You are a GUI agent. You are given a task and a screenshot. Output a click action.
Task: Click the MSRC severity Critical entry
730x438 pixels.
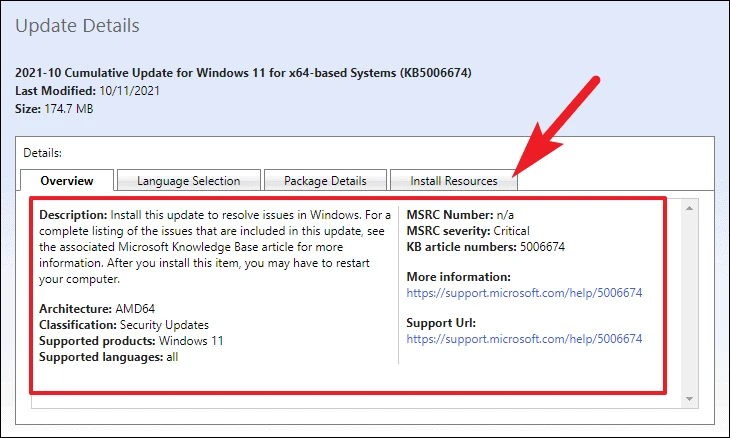click(x=468, y=231)
